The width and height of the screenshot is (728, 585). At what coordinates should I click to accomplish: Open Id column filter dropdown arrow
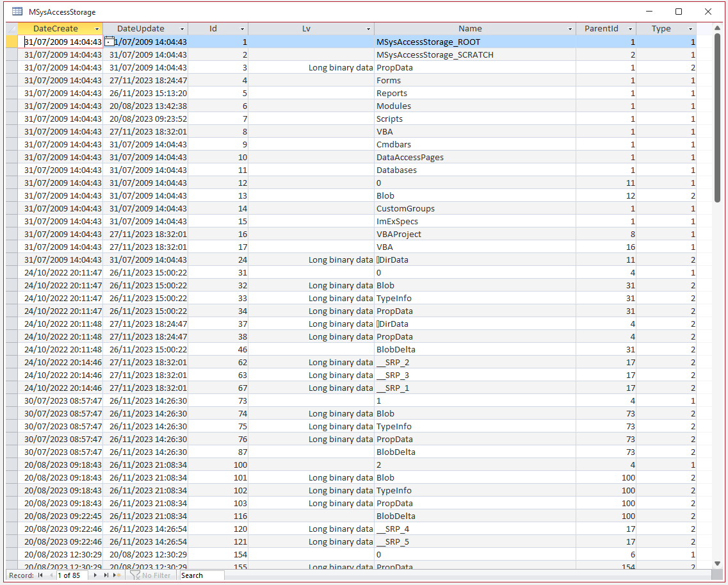tap(242, 29)
